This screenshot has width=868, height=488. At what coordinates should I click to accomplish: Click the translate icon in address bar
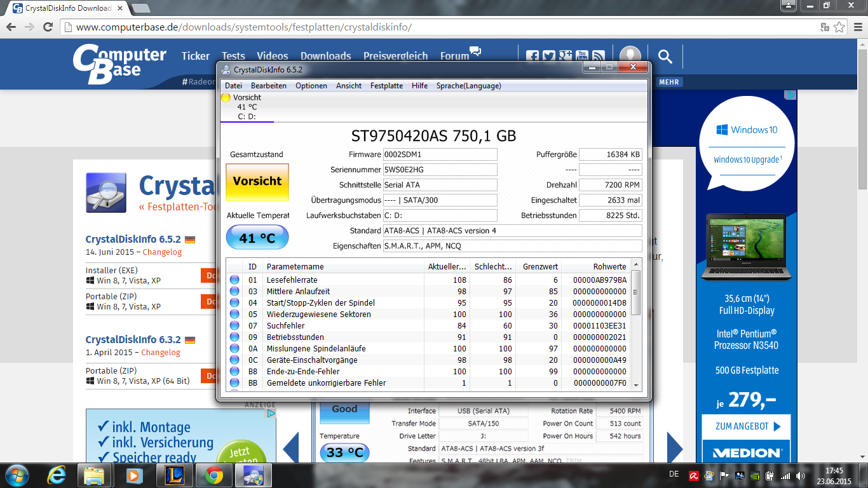tap(825, 27)
